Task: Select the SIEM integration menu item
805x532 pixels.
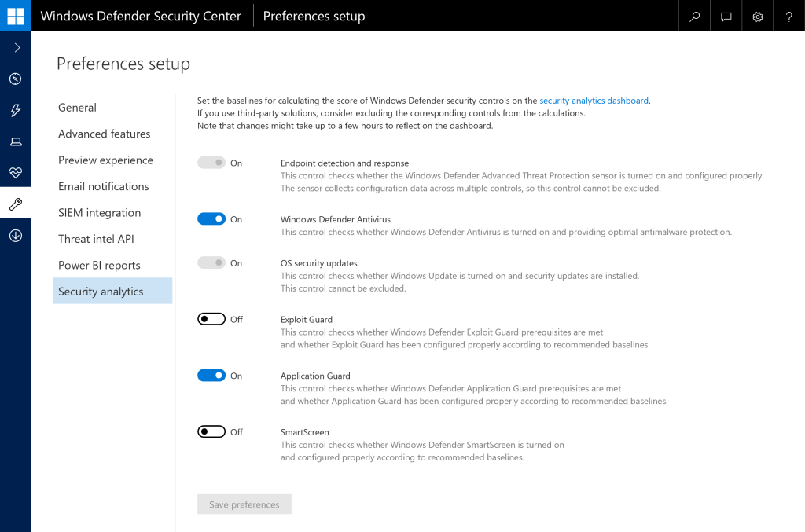Action: click(x=100, y=213)
